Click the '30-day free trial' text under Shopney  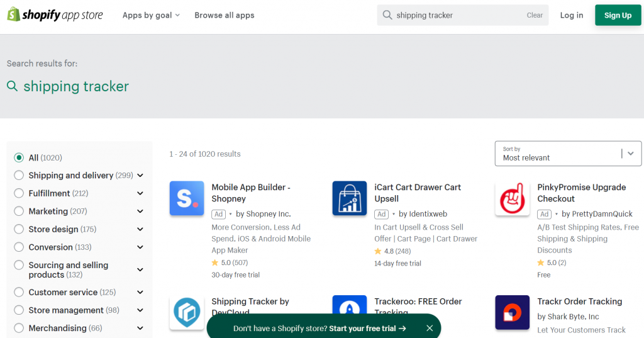point(235,274)
